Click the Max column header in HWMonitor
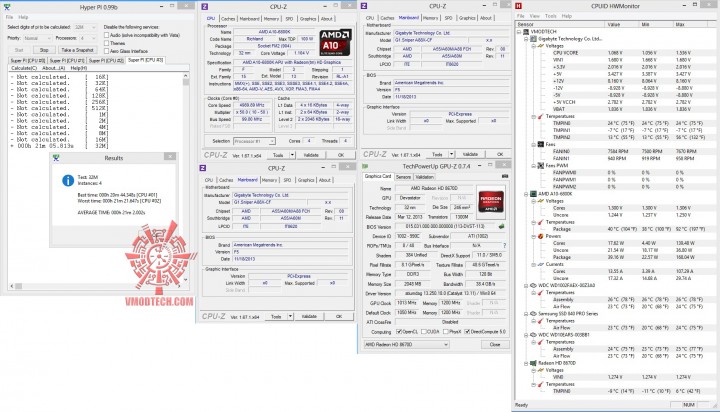The height and width of the screenshot is (412, 720). pos(692,24)
